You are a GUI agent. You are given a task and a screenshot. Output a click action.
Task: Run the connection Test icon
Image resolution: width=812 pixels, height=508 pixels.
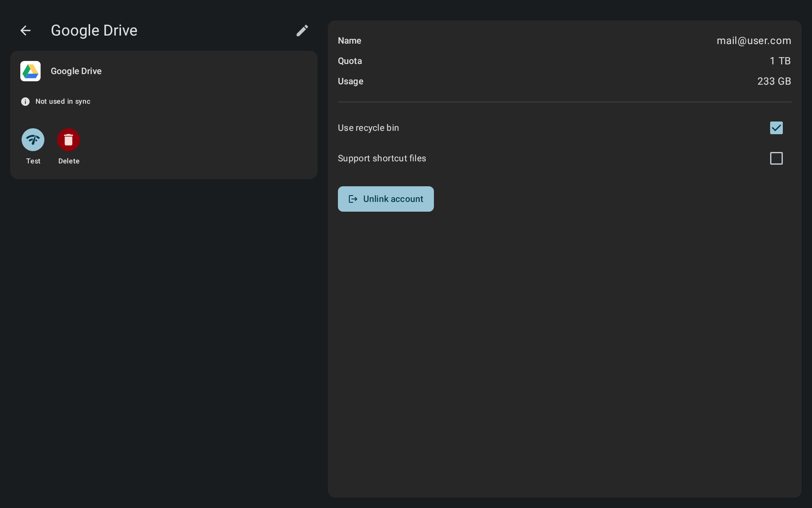click(x=33, y=140)
